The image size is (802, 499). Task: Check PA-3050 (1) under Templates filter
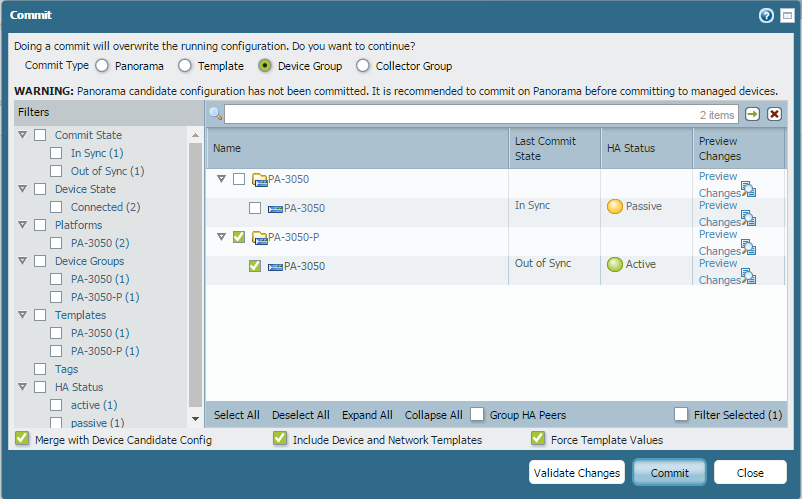click(56, 333)
